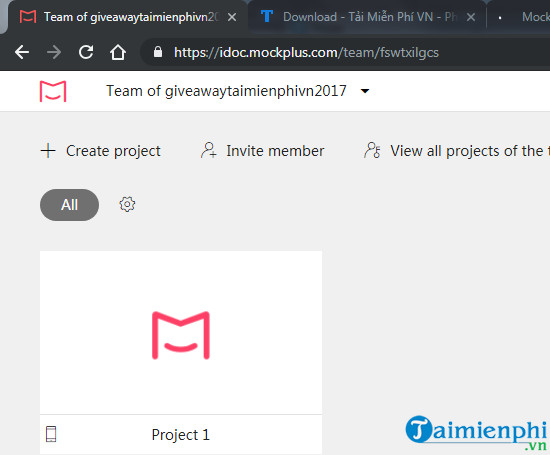This screenshot has width=550, height=455.
Task: Expand the team name dropdown arrow
Action: coord(365,91)
